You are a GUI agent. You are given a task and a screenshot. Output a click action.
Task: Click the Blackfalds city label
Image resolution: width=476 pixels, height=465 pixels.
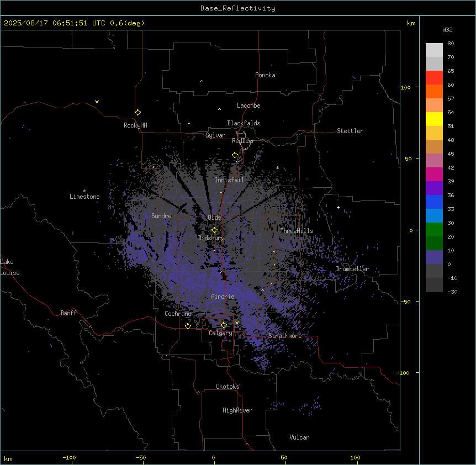tap(244, 123)
